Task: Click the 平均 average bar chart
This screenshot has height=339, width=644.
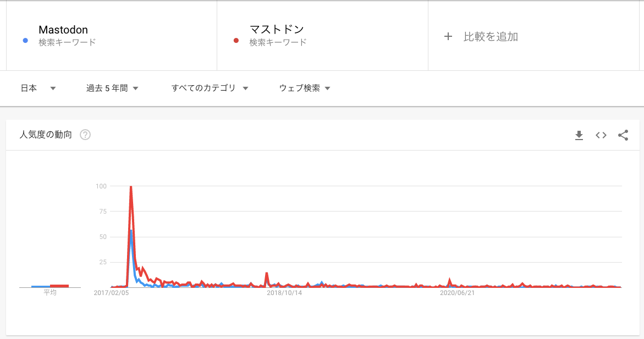Action: (50, 286)
